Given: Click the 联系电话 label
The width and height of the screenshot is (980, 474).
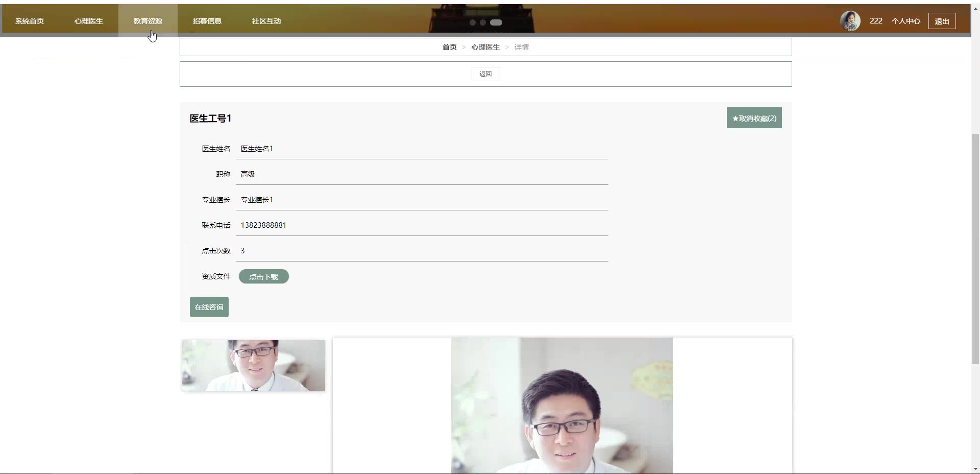Looking at the screenshot, I should pos(216,225).
